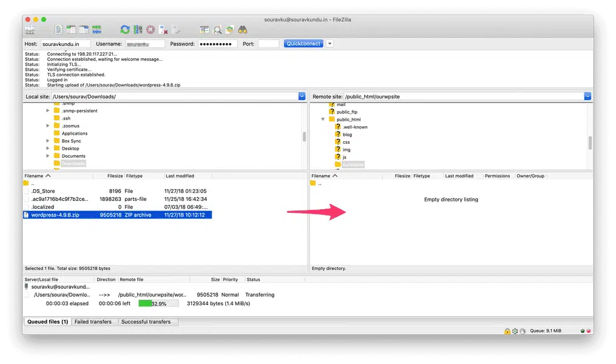The height and width of the screenshot is (364, 616).
Task: Open the Site Manager
Action: (30, 29)
